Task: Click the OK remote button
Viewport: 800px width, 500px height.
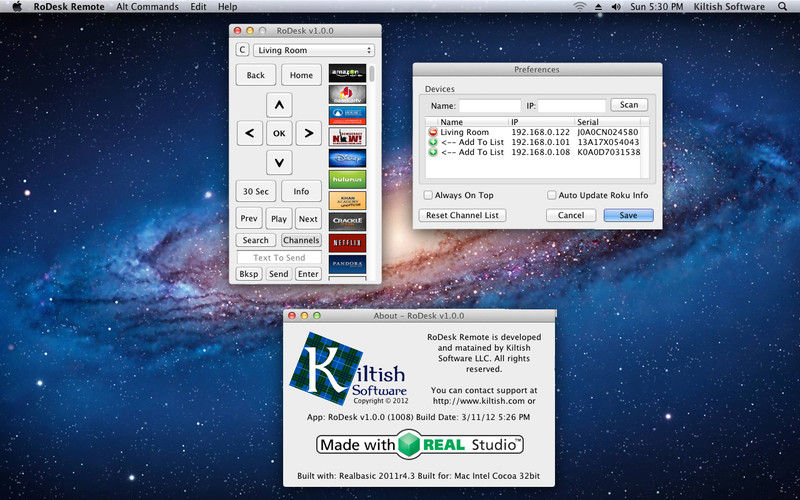Action: click(x=279, y=134)
